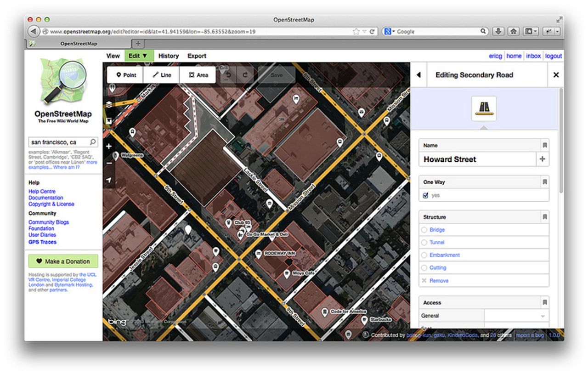Click the Howard Street name field
Screen dimensions: 588x374
[478, 159]
